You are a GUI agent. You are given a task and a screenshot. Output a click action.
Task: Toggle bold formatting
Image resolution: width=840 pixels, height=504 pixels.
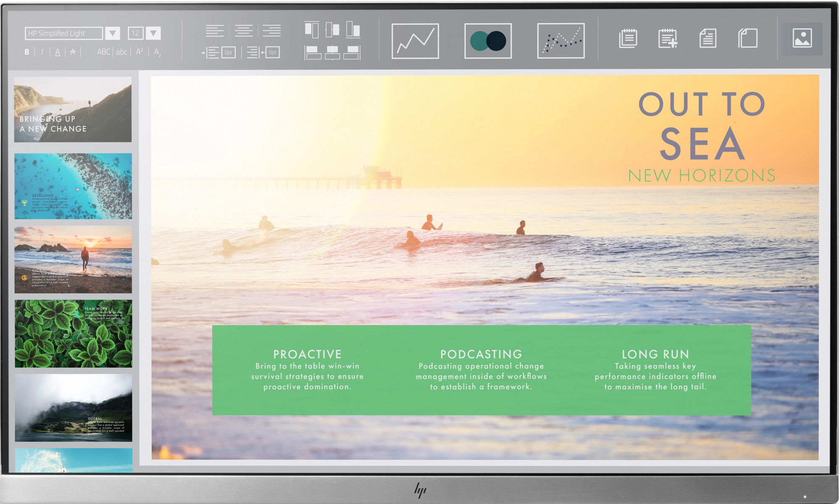pyautogui.click(x=27, y=52)
